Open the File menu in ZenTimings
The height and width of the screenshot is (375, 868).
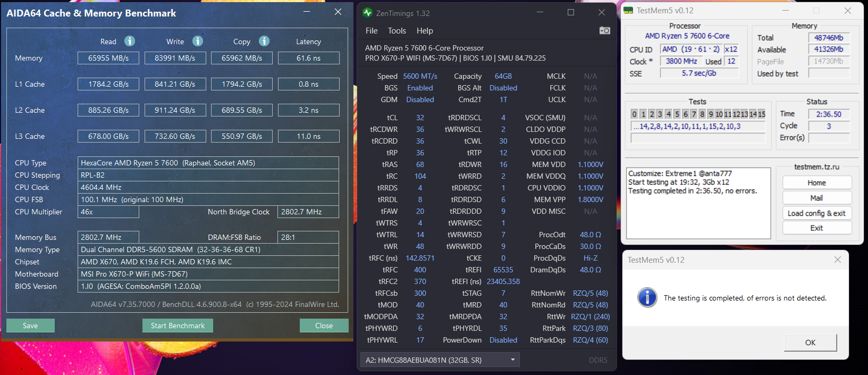click(x=372, y=31)
